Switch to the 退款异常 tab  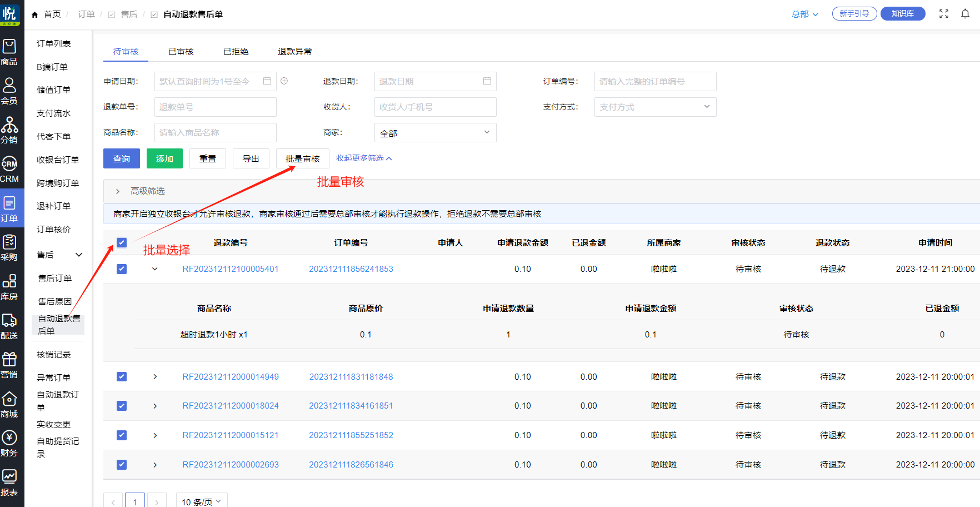pyautogui.click(x=295, y=51)
